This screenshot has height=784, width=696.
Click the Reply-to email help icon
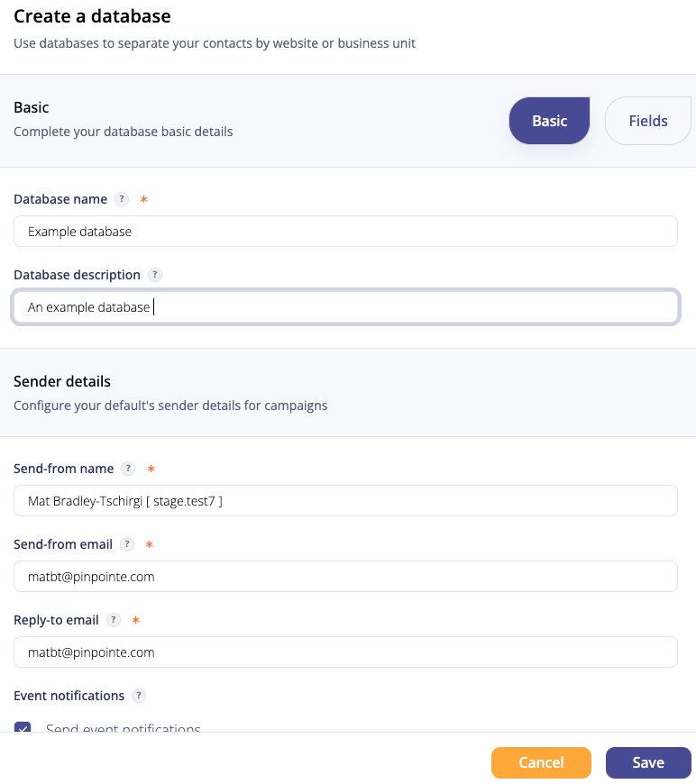point(114,620)
